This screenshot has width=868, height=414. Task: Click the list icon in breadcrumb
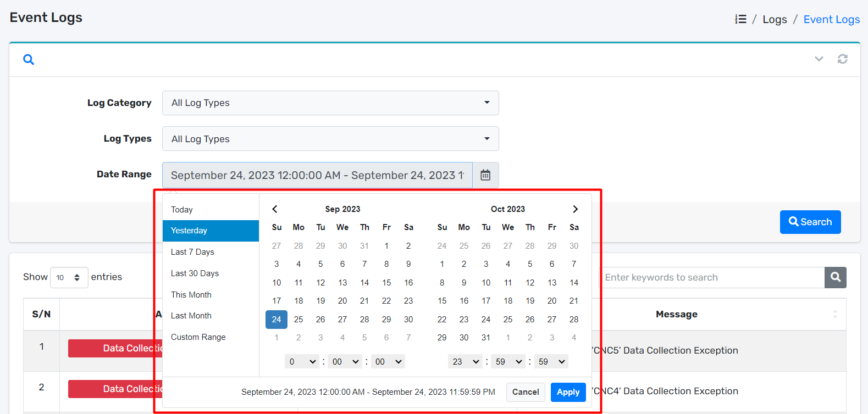tap(740, 19)
